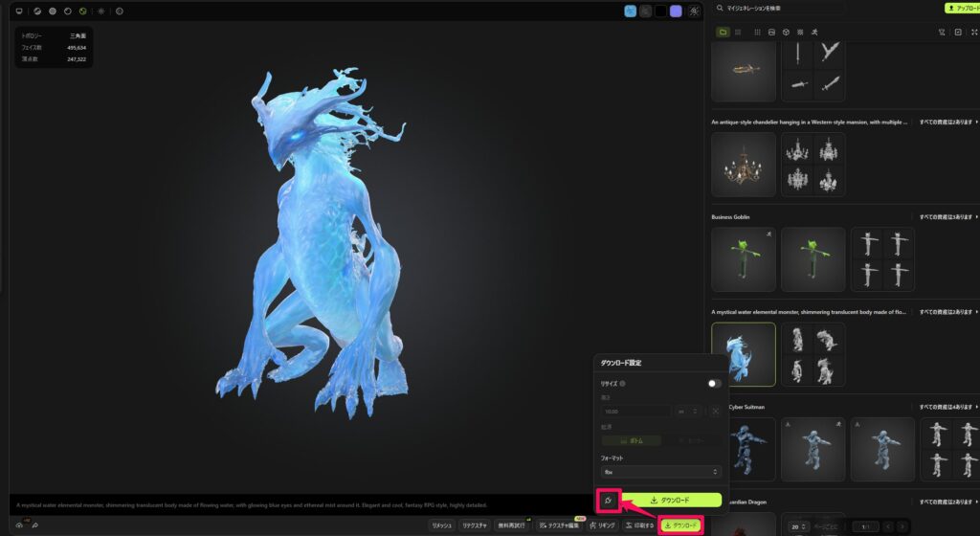Screen dimensions: 980x536
Task: Choose the blue textured background swatch
Action: pos(631,11)
